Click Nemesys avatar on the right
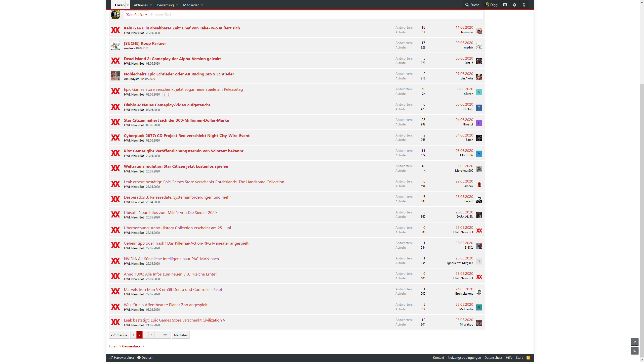 pyautogui.click(x=479, y=31)
